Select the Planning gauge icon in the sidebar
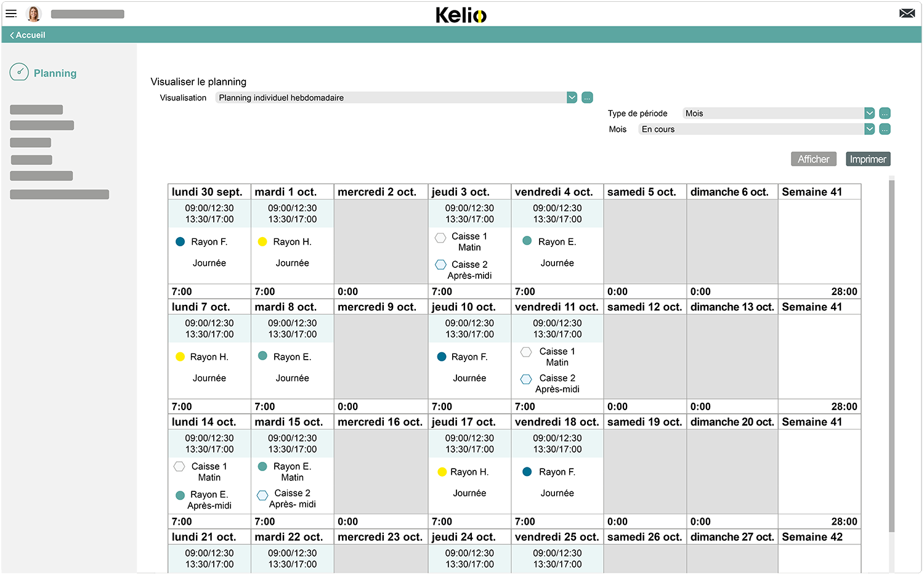 [19, 72]
